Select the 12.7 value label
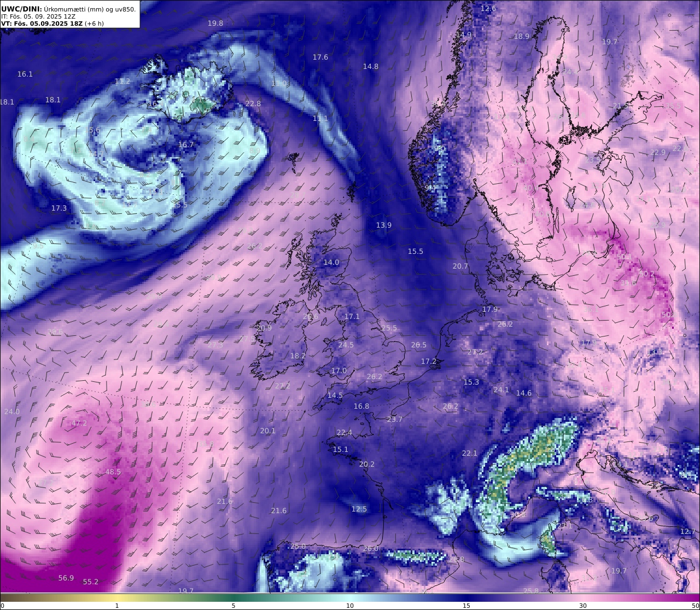This screenshot has width=700, height=610. coord(688,532)
